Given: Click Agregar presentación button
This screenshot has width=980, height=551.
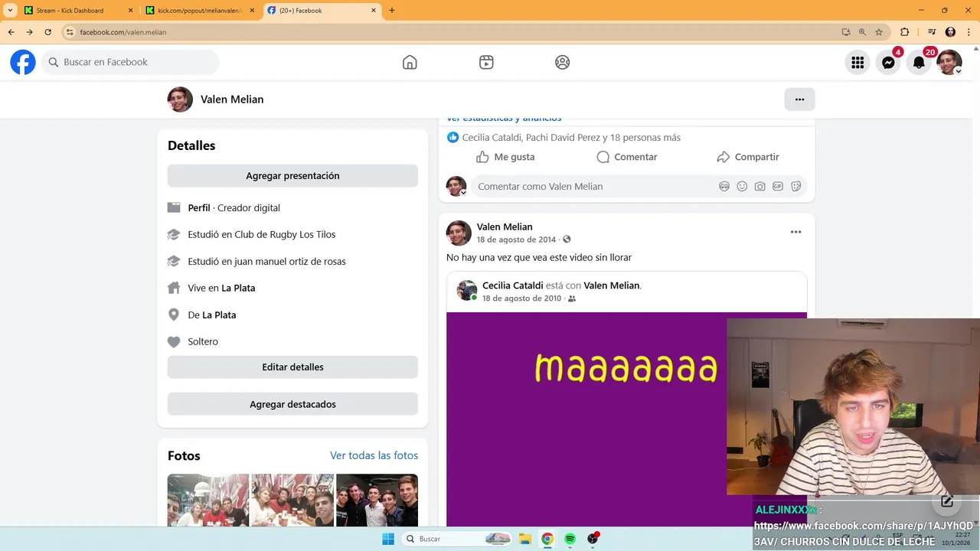Looking at the screenshot, I should (292, 176).
